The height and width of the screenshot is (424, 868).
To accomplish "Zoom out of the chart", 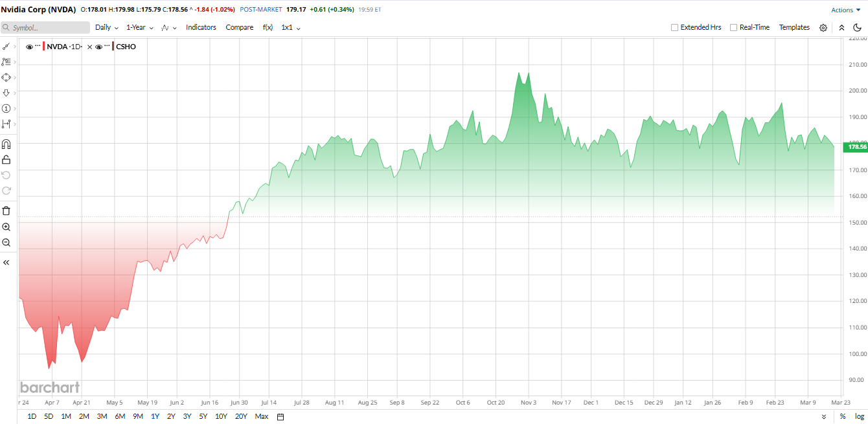I will 6,243.
